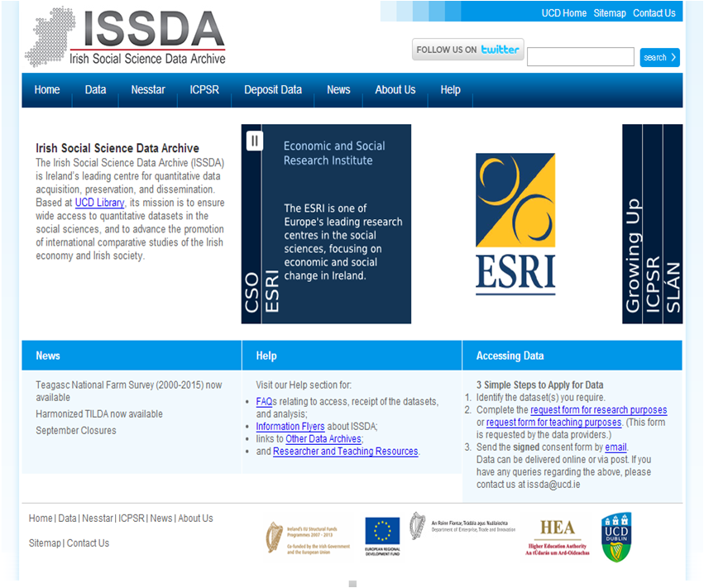Pause the slideshow with the pause icon
This screenshot has width=704, height=588.
click(x=255, y=141)
